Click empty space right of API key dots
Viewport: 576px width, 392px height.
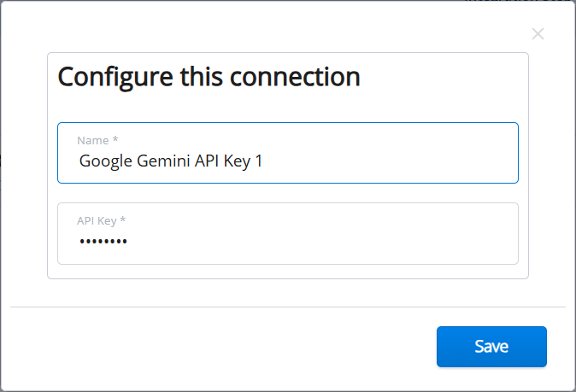[x=342, y=243]
